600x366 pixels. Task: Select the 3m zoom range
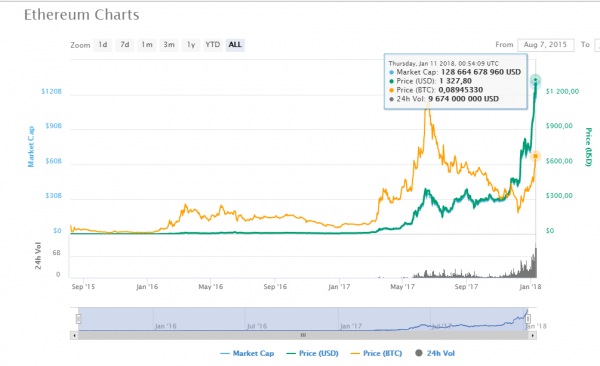point(169,45)
